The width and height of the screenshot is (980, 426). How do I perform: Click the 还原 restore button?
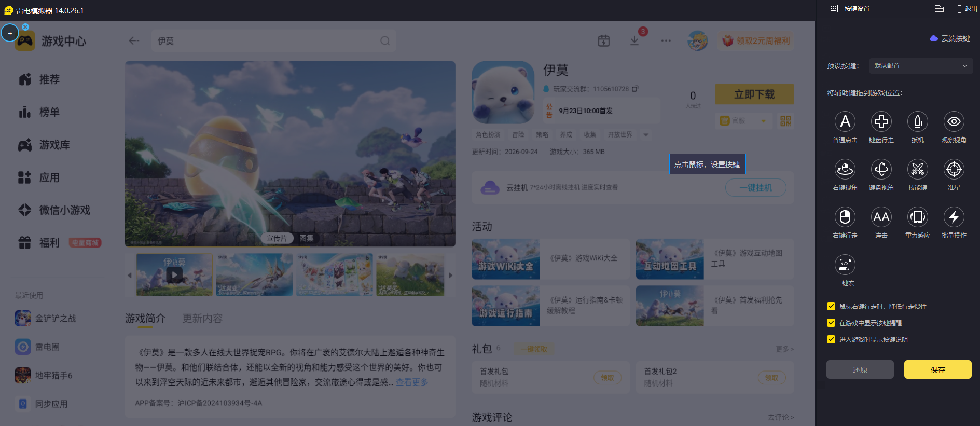tap(860, 369)
